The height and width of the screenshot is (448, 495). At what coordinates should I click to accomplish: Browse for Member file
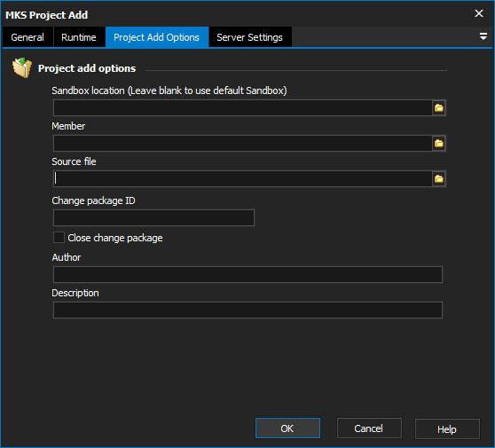tap(439, 144)
